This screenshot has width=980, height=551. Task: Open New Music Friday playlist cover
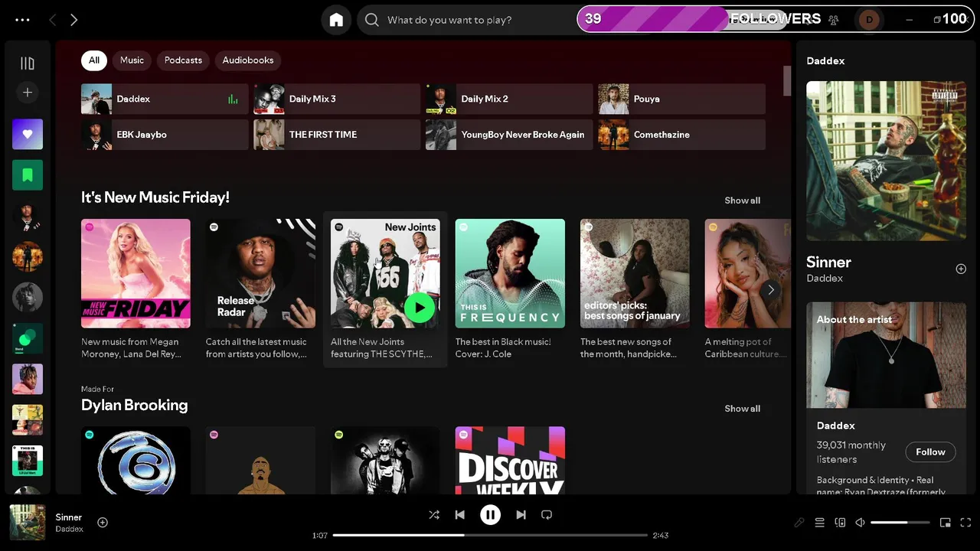point(136,273)
